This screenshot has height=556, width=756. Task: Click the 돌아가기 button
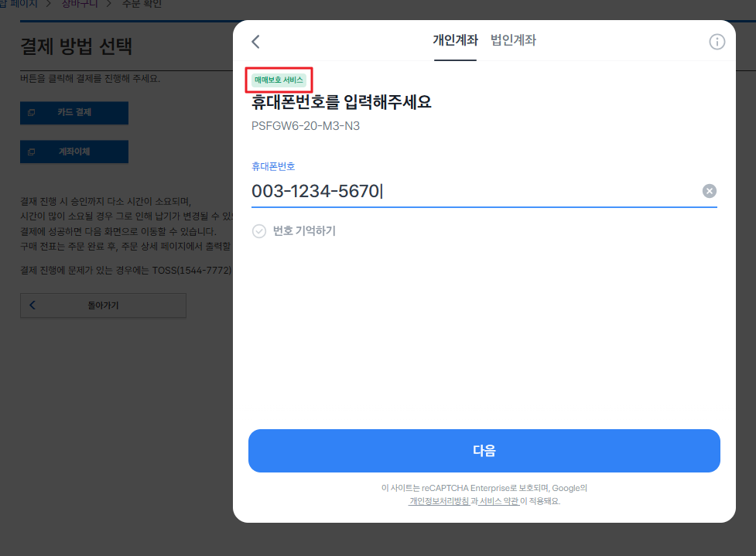tap(103, 305)
